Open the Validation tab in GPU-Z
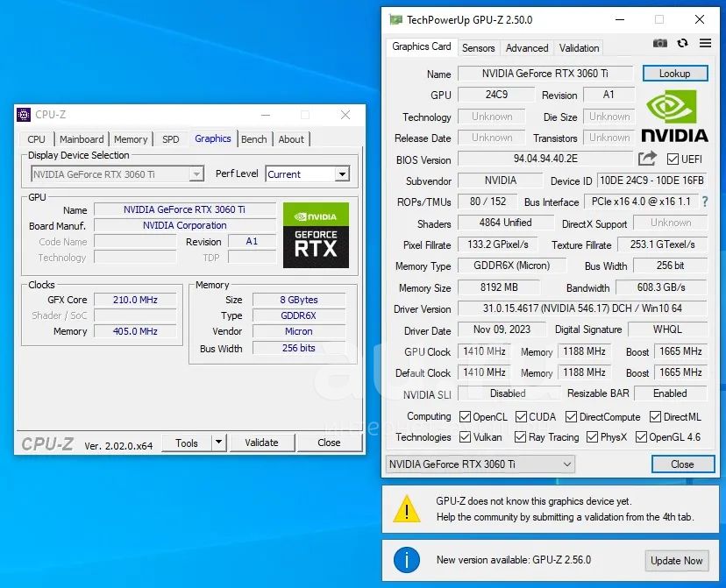This screenshot has height=588, width=726. [x=579, y=48]
